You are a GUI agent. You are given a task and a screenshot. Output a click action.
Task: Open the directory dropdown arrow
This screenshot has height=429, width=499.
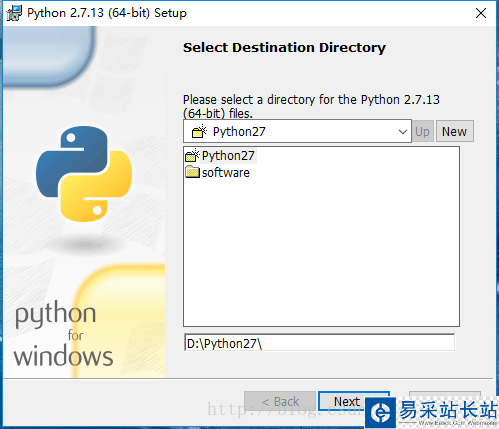pyautogui.click(x=403, y=132)
